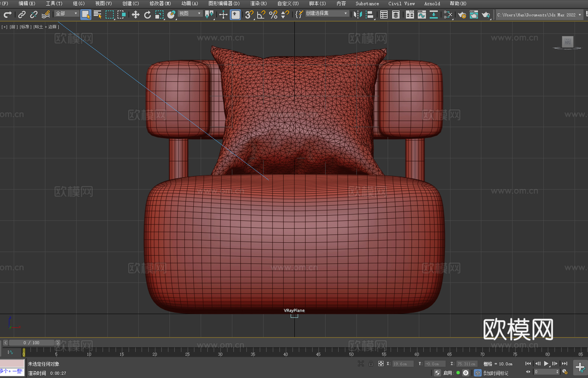Toggle keyboard shortcut override button
This screenshot has height=378, width=588.
pos(235,14)
